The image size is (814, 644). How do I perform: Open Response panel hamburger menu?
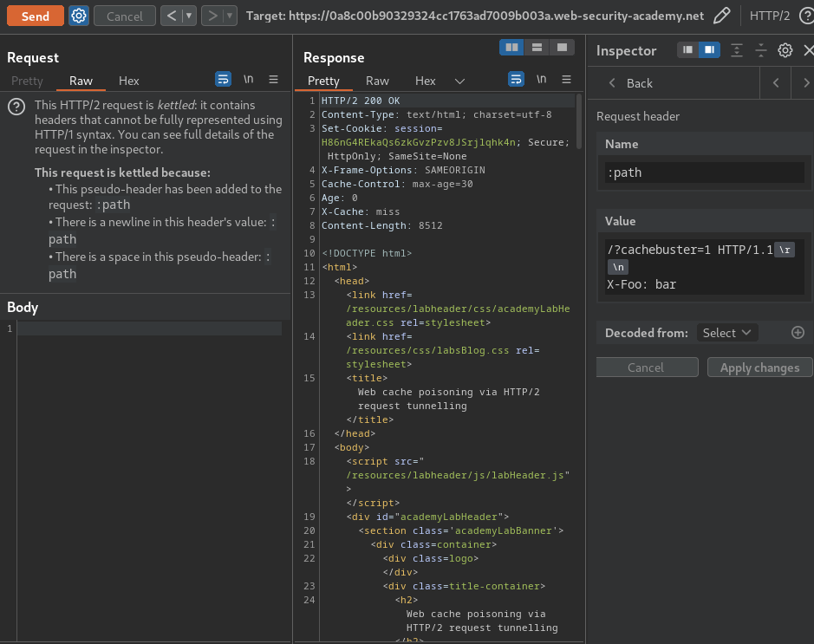[x=566, y=80]
